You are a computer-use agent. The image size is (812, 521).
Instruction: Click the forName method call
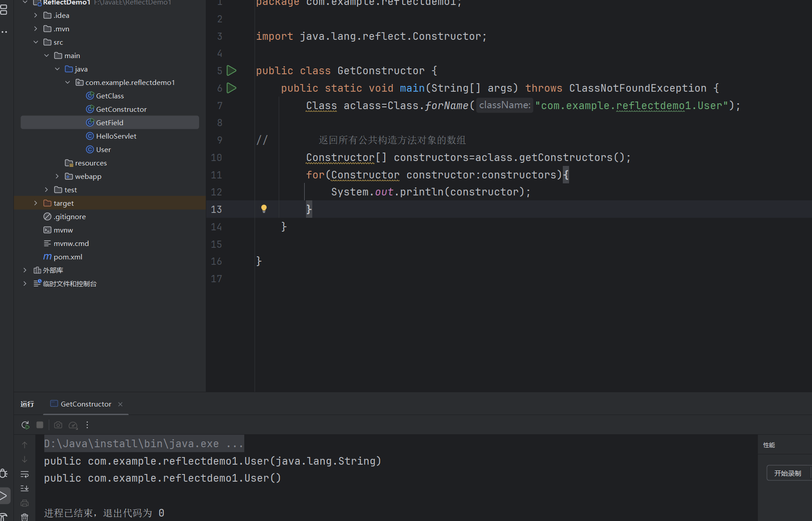click(446, 106)
